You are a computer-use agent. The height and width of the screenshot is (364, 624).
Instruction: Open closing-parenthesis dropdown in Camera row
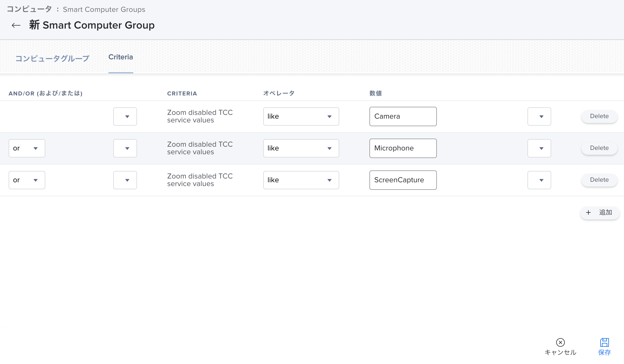click(539, 116)
